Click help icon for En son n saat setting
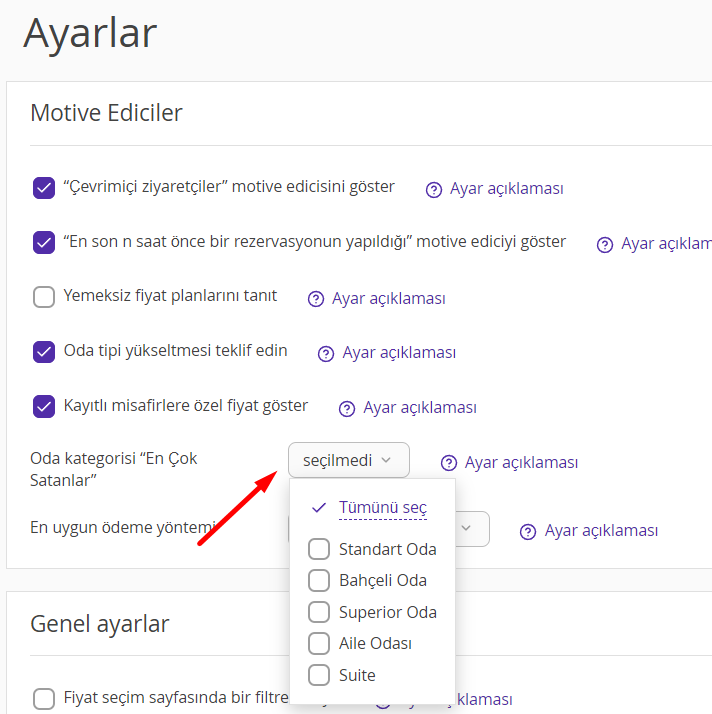The width and height of the screenshot is (712, 714). tap(605, 245)
